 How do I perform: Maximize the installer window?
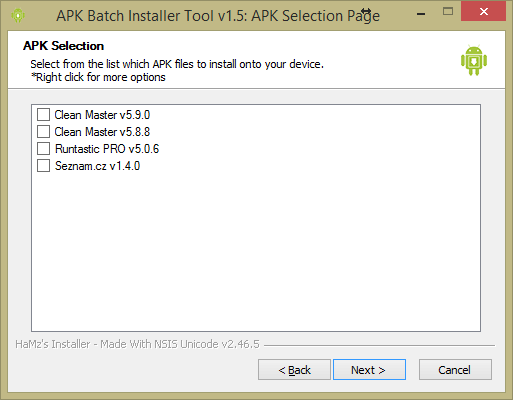tap(448, 12)
